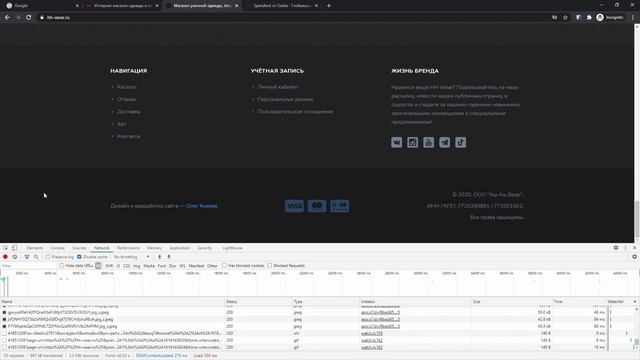Image resolution: width=640 pixels, height=360 pixels.
Task: Open Каталог footer navigation link
Action: (x=127, y=87)
